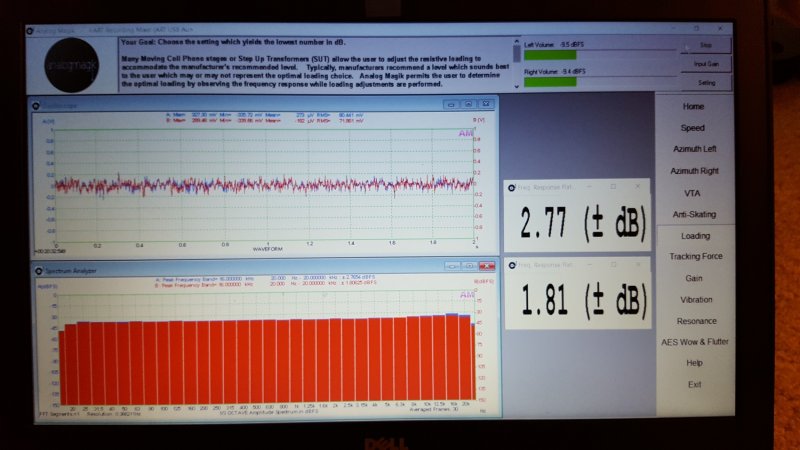Maximize the 2.77 dB Freq. Response window
800x450 pixels.
(613, 187)
